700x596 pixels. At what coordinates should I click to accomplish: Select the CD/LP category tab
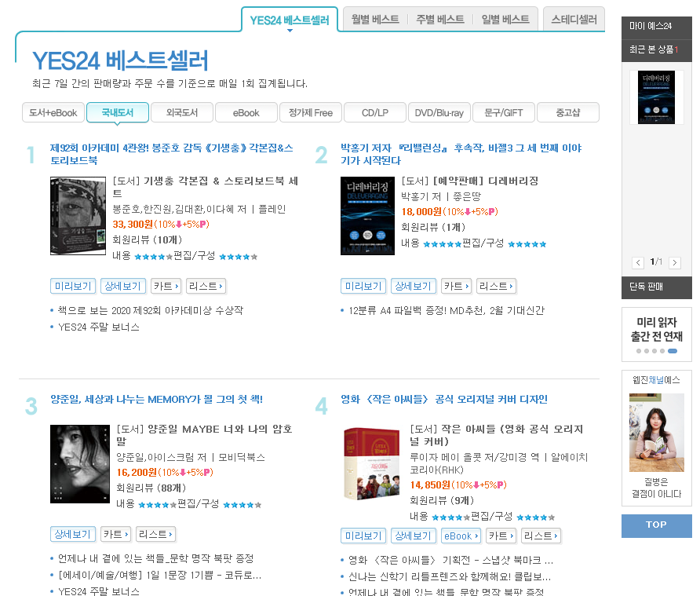point(374,112)
